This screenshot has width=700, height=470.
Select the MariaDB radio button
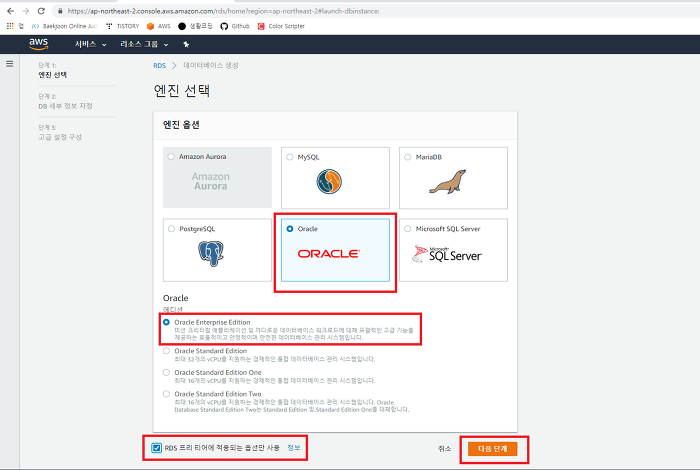coord(408,157)
